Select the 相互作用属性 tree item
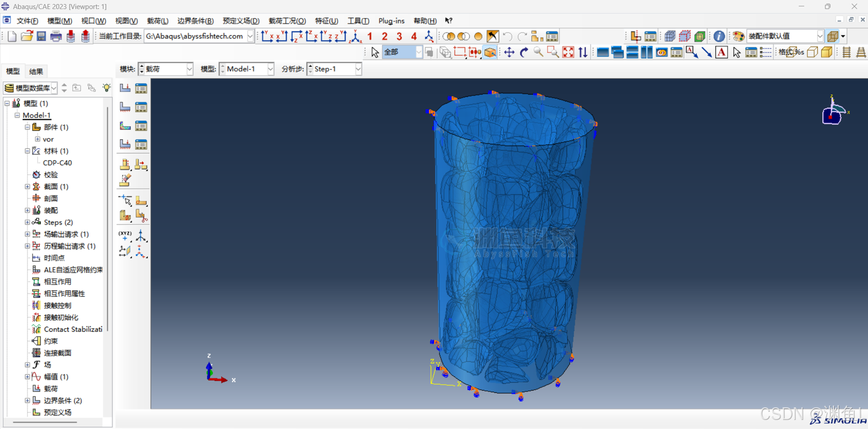The width and height of the screenshot is (868, 429). coord(64,294)
